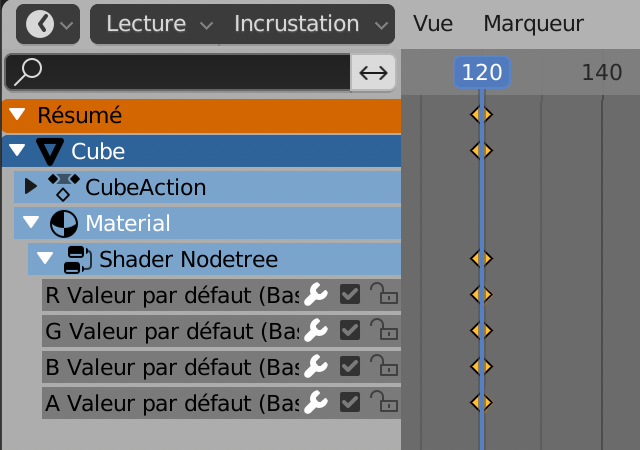This screenshot has height=450, width=640.
Task: Click the lock icon on A channel
Action: click(382, 403)
